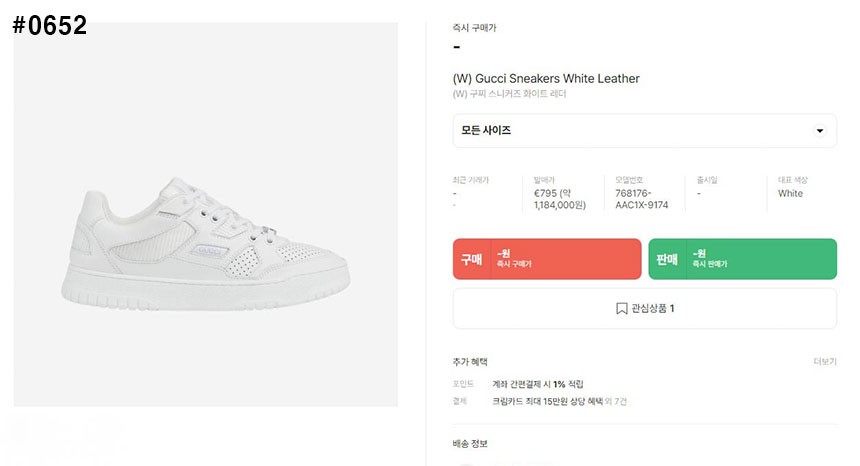This screenshot has width=860, height=466.
Task: Click the 크림카드 최대 15만원 benefit text
Action: point(547,401)
